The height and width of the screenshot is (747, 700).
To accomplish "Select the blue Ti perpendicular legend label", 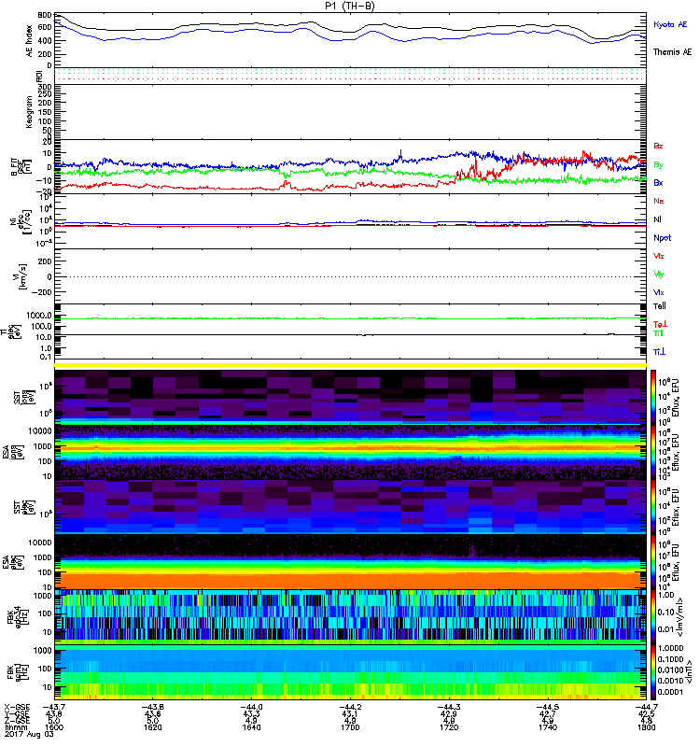I will tap(659, 352).
